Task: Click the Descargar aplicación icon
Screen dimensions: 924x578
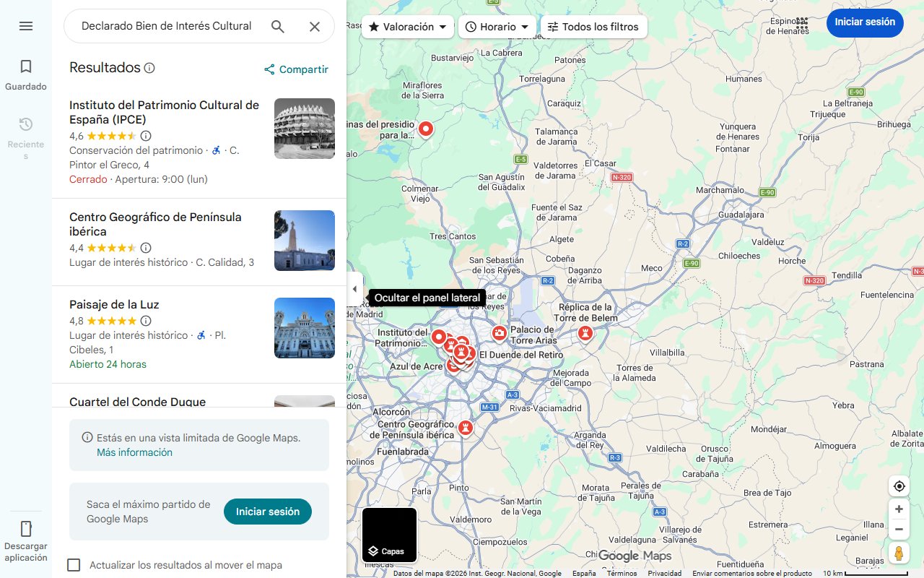Action: (26, 530)
